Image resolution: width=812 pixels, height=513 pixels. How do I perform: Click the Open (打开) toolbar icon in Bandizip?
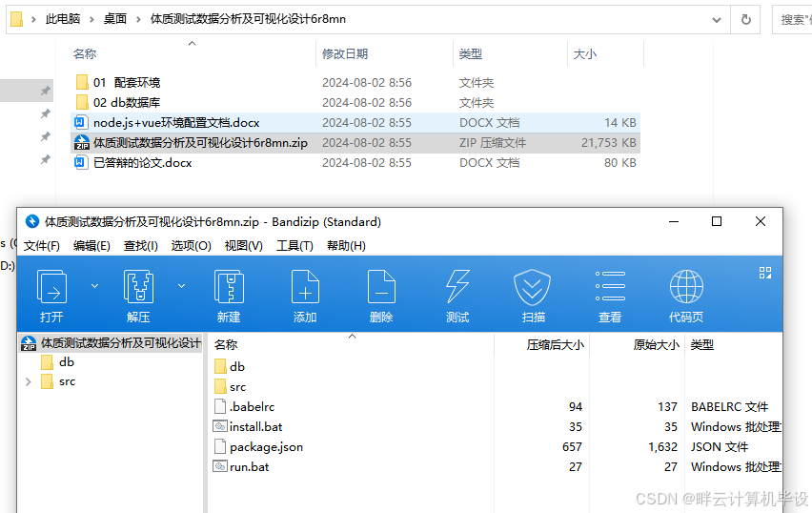coord(51,286)
